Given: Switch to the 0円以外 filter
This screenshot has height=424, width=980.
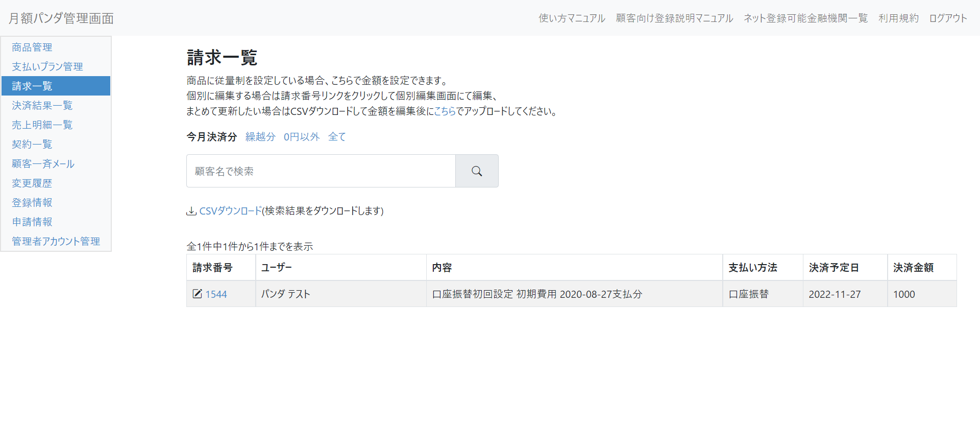Looking at the screenshot, I should [x=302, y=137].
